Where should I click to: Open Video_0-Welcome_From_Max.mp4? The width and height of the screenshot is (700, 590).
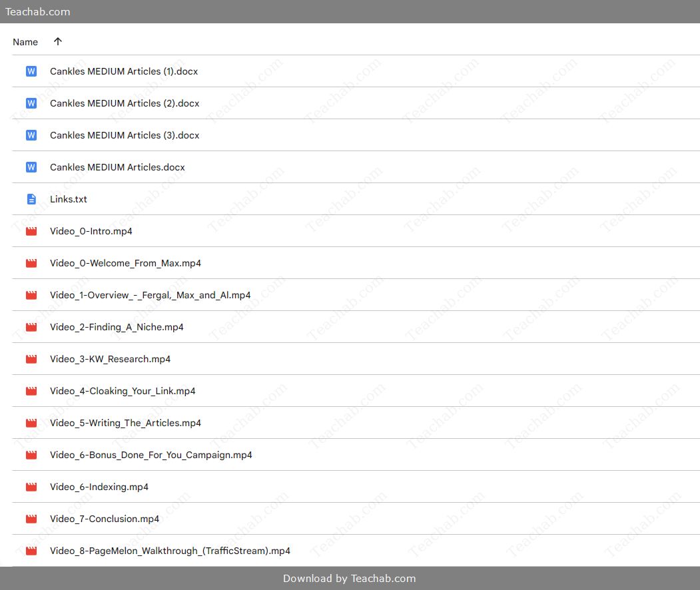(125, 263)
